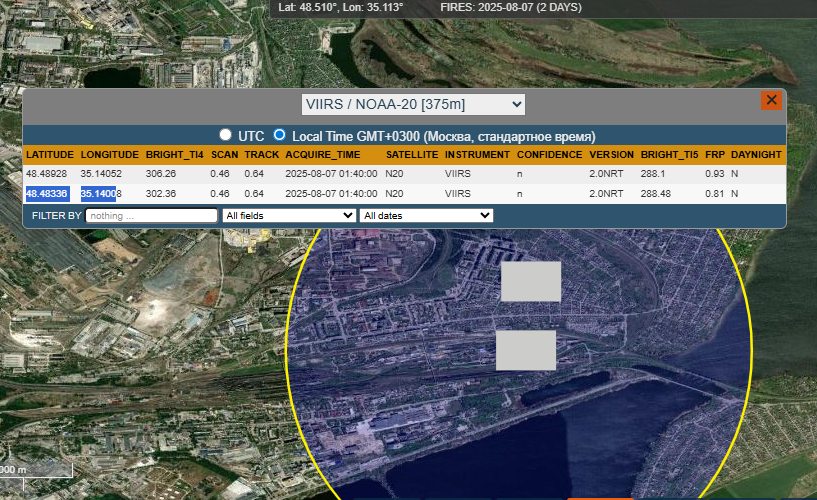
Task: Select Local Time GMT+0300 radio button
Action: pyautogui.click(x=280, y=135)
